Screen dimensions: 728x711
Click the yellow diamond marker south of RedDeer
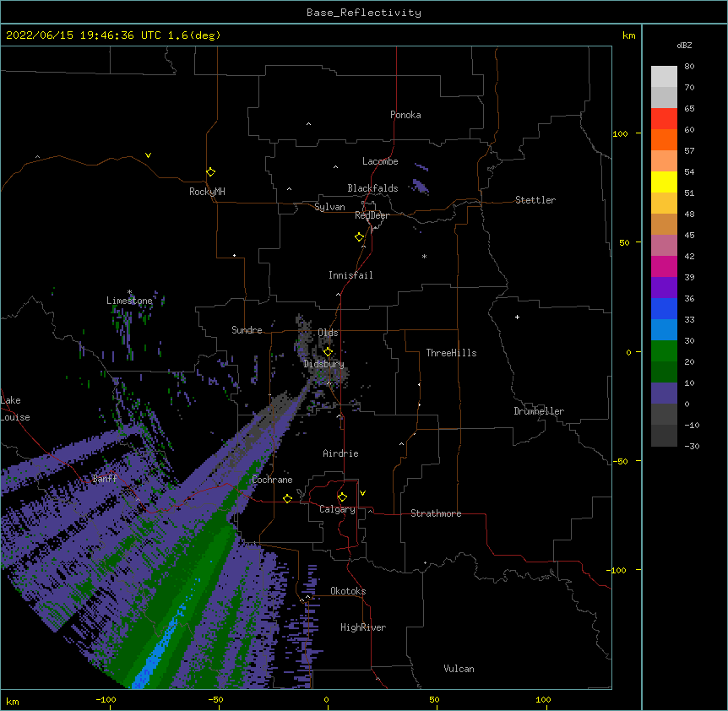coord(359,236)
